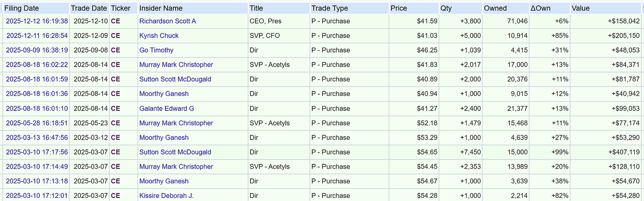Open filing dated 2025-12-12 16:19:38
The width and height of the screenshot is (644, 201).
pos(37,21)
